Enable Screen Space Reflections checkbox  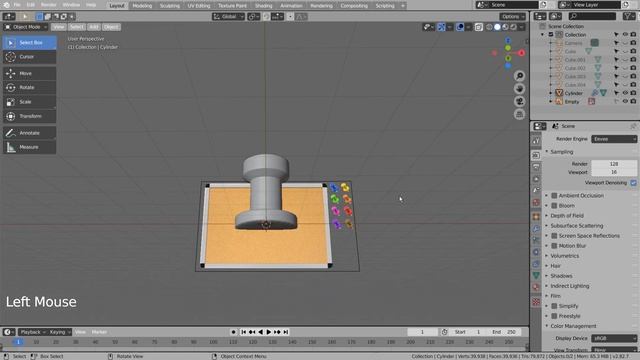point(554,236)
